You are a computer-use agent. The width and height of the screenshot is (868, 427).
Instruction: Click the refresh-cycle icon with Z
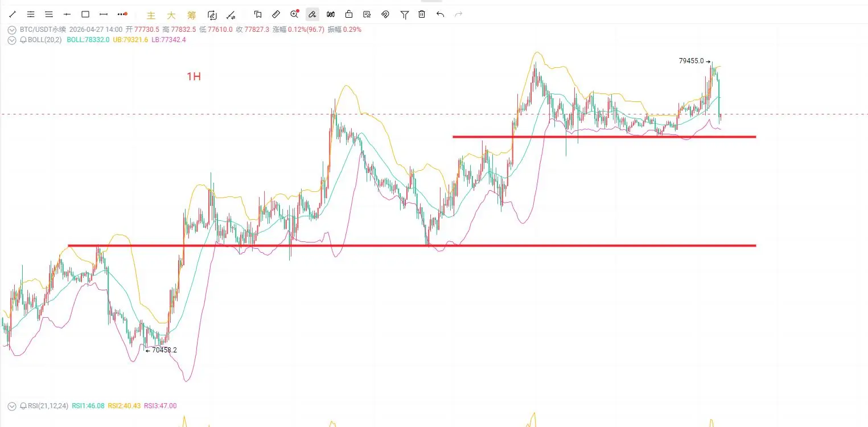coord(212,15)
